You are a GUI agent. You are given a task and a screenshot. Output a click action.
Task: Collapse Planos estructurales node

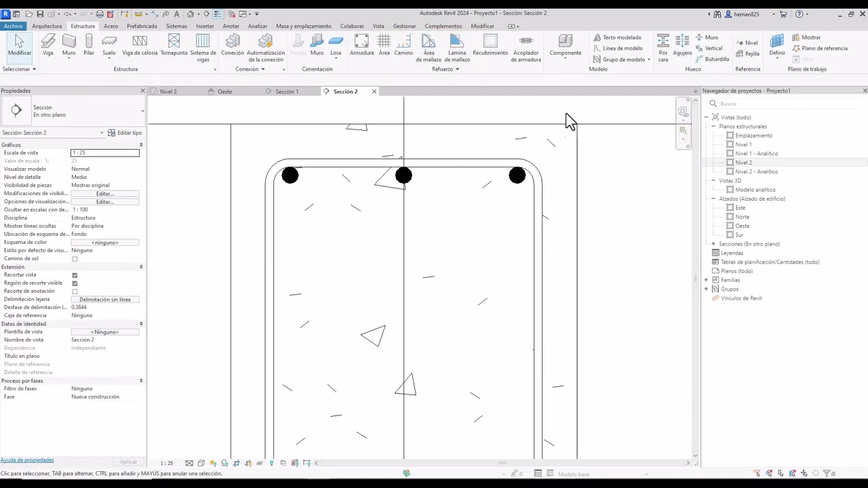click(713, 127)
